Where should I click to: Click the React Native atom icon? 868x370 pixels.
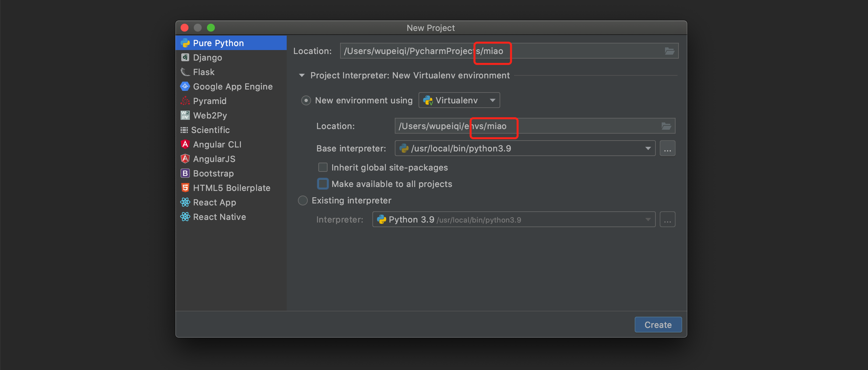(x=185, y=217)
